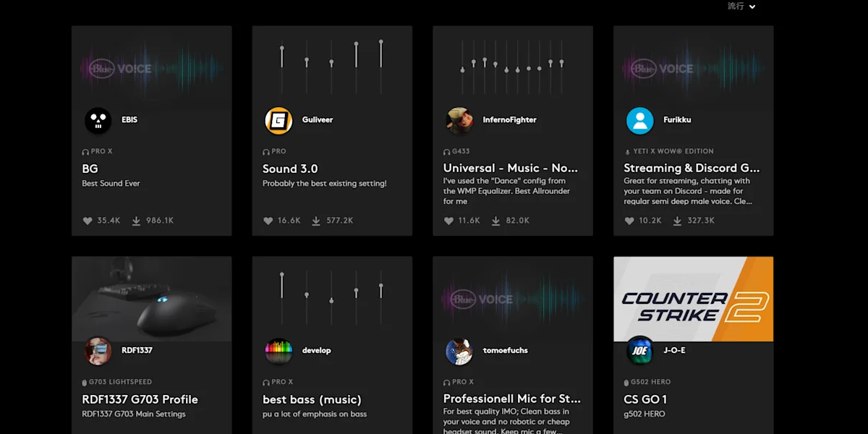
Task: Click Sound 3.0 equalizer sliders preview
Action: tap(331, 67)
